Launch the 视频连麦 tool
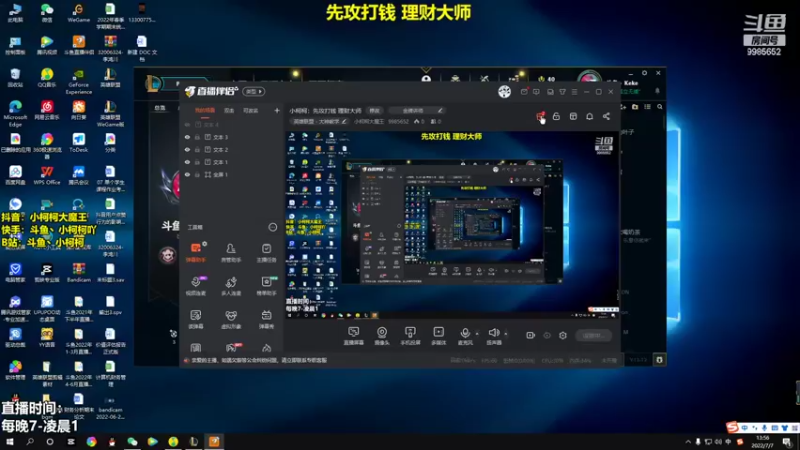800x450 pixels. [x=196, y=286]
